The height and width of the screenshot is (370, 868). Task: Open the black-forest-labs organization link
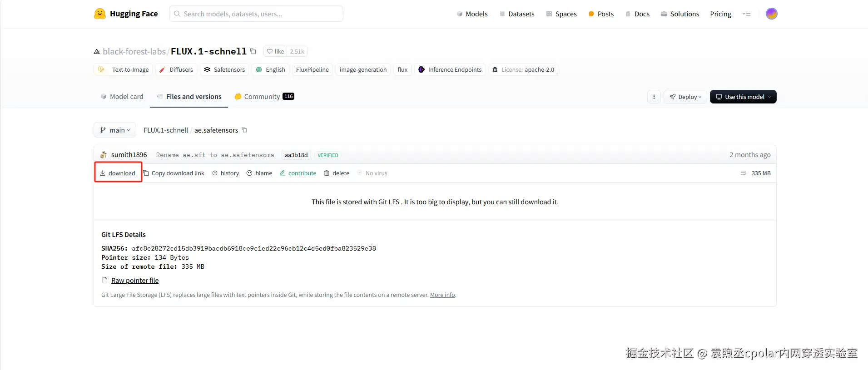click(x=134, y=51)
